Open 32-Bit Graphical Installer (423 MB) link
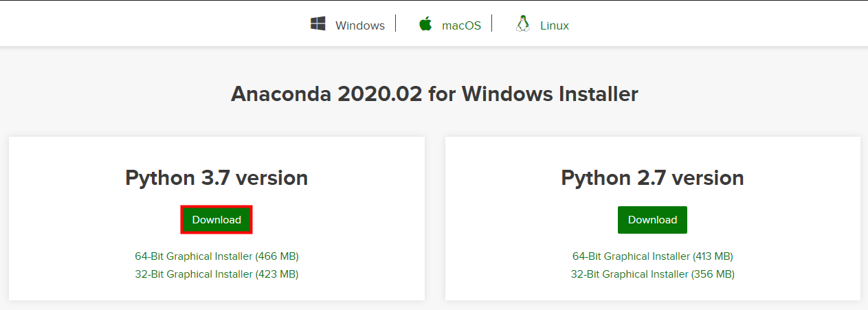Viewport: 868px width, 310px height. 216,274
